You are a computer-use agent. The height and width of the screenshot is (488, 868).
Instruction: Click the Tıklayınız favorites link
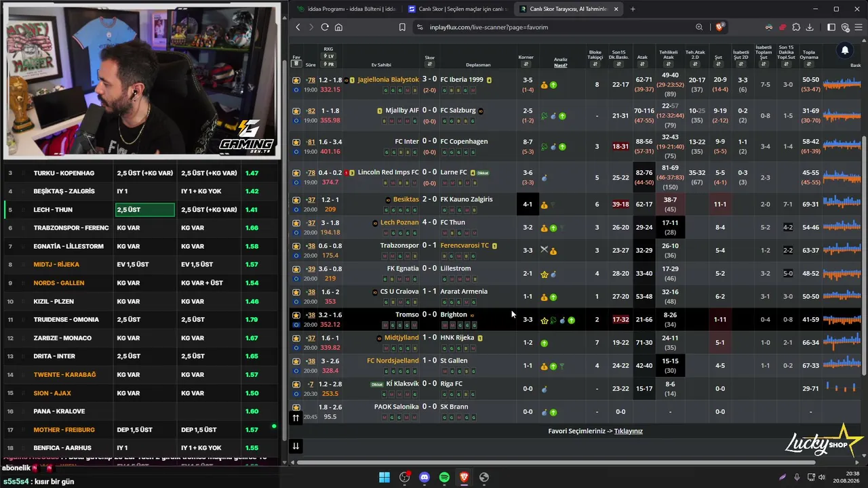(x=628, y=431)
